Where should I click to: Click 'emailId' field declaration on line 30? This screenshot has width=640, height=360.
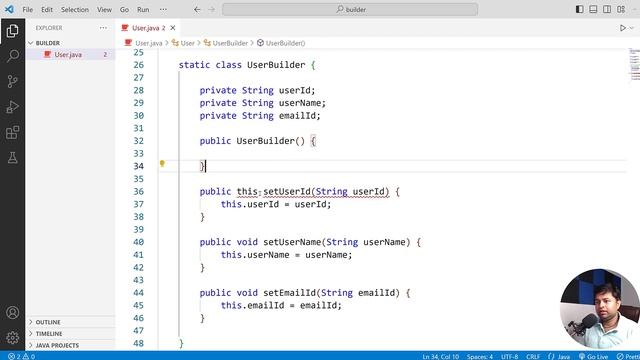[297, 116]
